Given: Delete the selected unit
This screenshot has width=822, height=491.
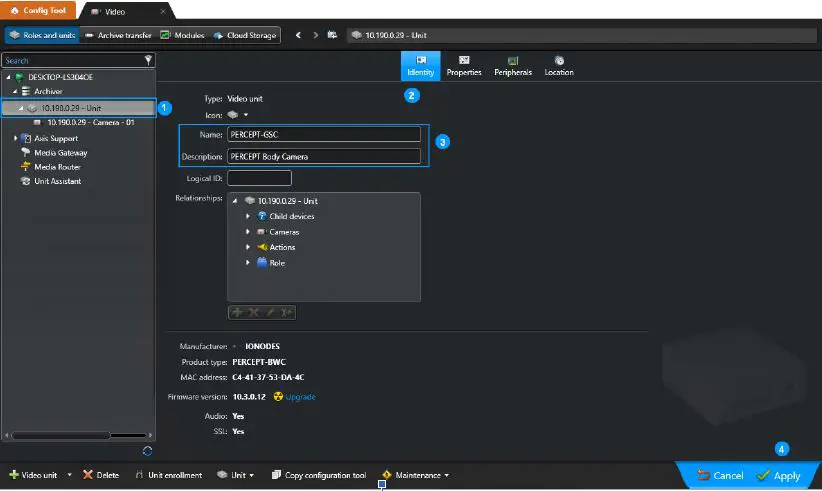Looking at the screenshot, I should point(101,475).
